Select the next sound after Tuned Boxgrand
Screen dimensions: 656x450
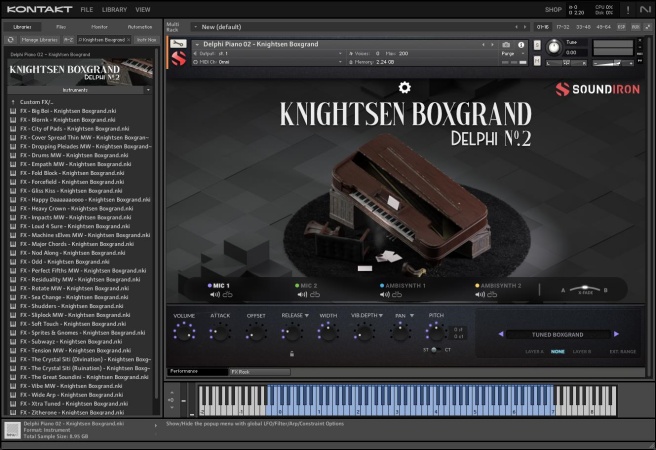[616, 334]
